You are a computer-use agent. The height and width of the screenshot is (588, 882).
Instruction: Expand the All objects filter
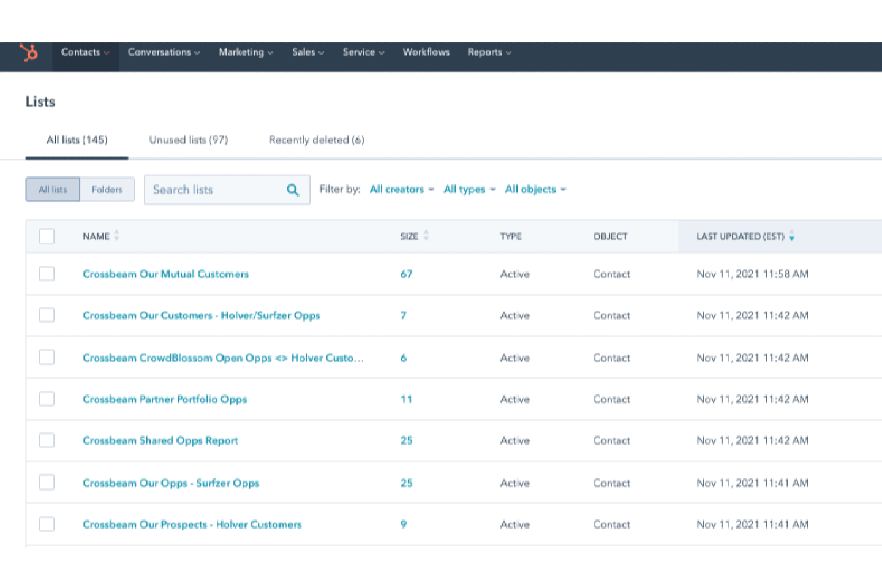pyautogui.click(x=535, y=189)
